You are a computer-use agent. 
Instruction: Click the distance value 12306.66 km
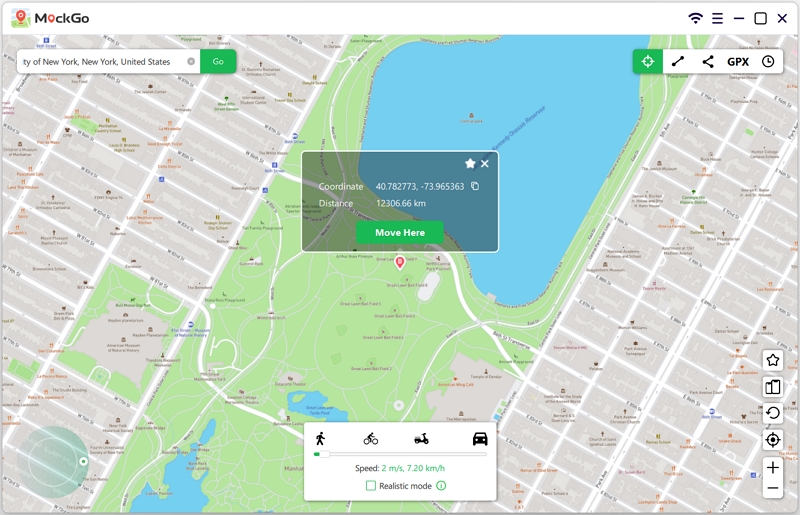401,203
